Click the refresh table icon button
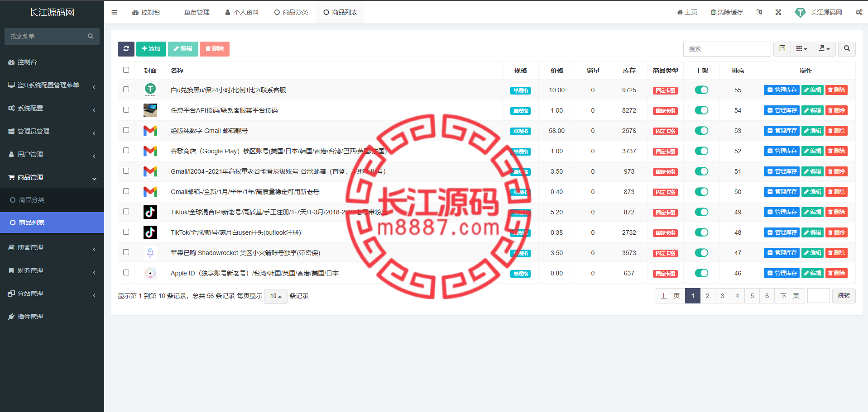This screenshot has height=412, width=868. click(x=126, y=49)
